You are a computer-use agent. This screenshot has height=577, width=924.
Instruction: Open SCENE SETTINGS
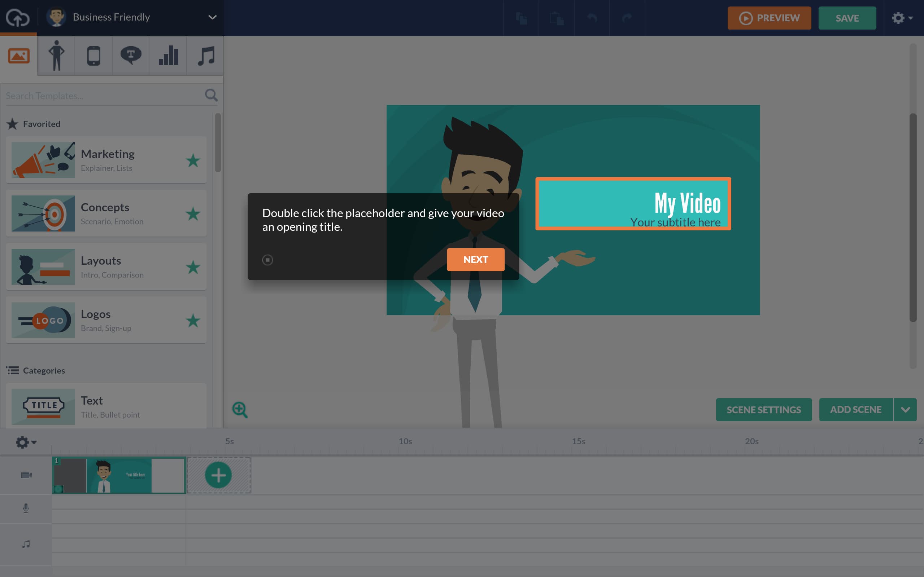coord(764,409)
